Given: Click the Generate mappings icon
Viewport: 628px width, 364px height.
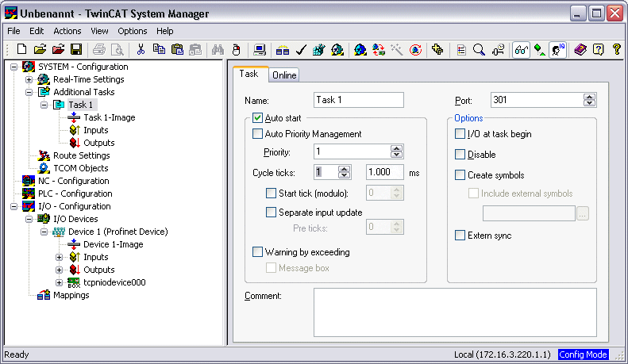Looking at the screenshot, I should [x=283, y=50].
